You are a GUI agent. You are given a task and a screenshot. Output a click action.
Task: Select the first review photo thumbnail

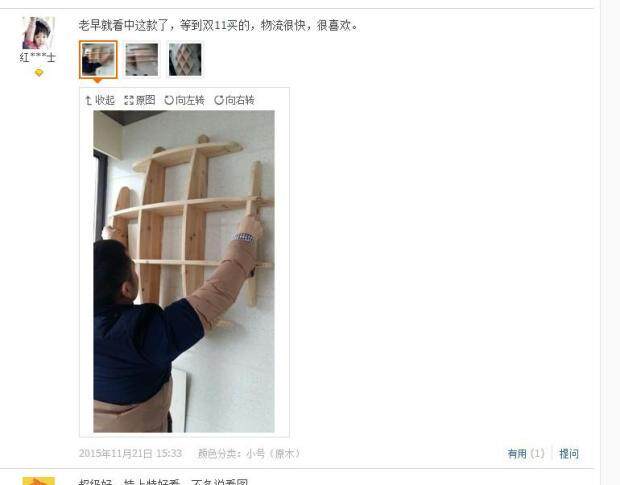click(x=98, y=59)
